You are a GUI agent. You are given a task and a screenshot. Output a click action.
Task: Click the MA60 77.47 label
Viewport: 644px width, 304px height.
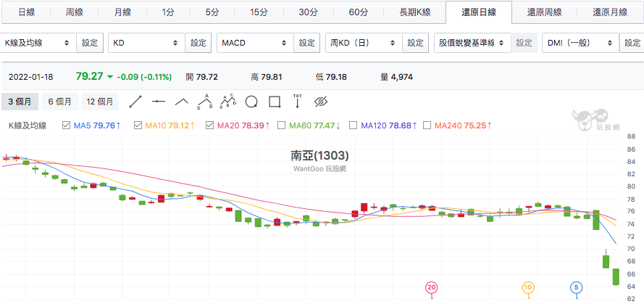315,126
